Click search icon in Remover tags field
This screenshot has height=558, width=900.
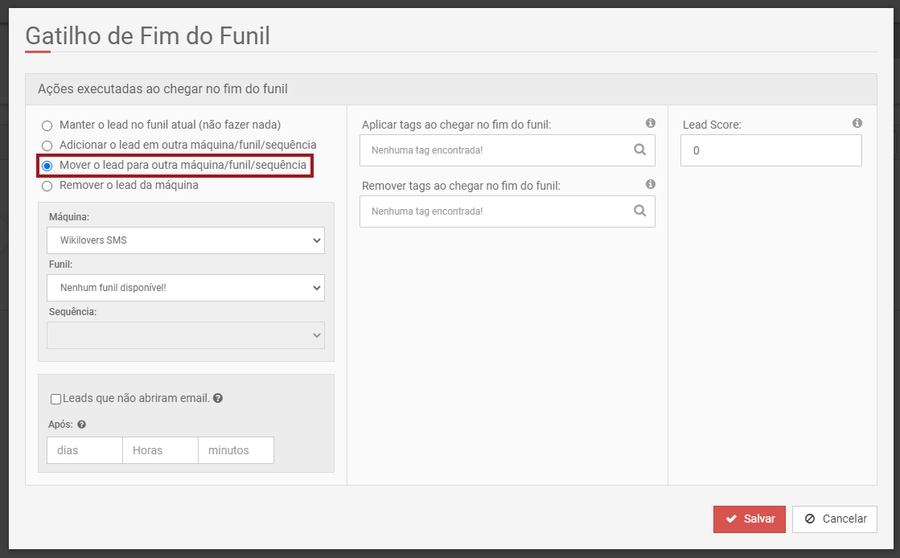(640, 211)
